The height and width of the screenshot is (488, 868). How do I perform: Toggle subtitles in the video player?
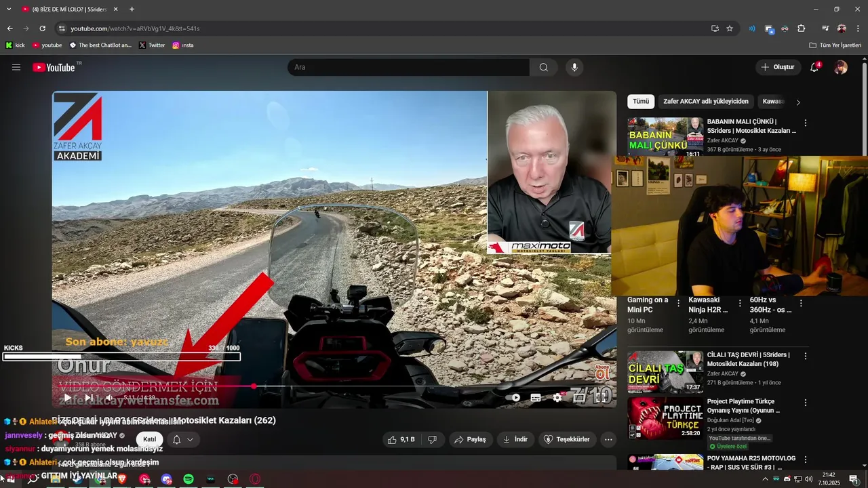click(536, 398)
